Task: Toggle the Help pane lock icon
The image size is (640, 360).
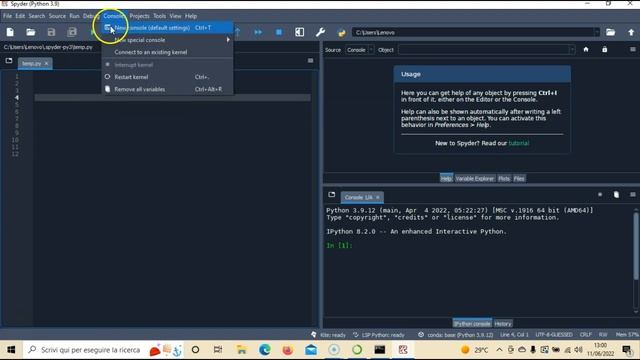Action: 604,50
